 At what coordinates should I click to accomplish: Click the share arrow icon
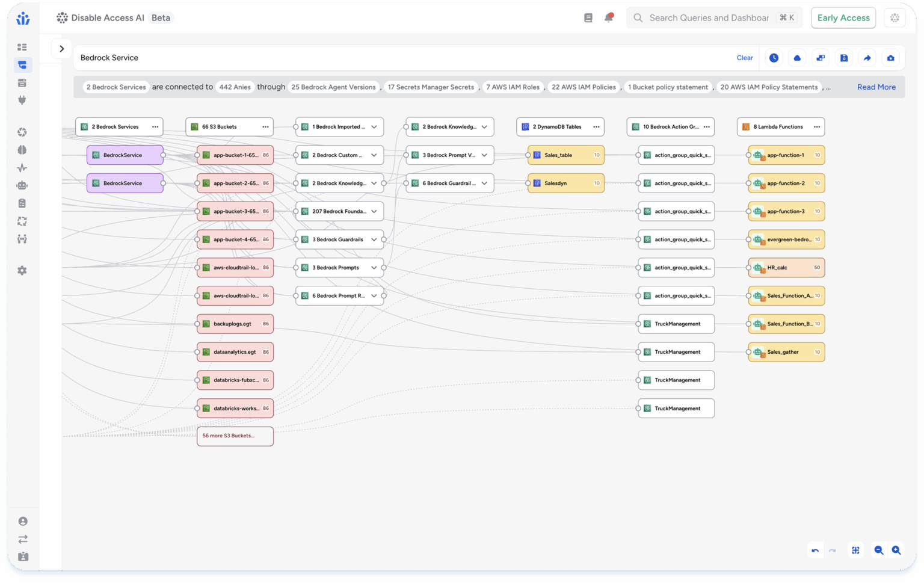[867, 58]
